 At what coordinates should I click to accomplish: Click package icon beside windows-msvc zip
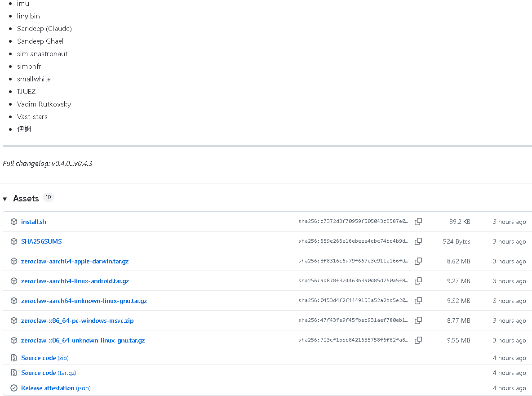click(14, 320)
